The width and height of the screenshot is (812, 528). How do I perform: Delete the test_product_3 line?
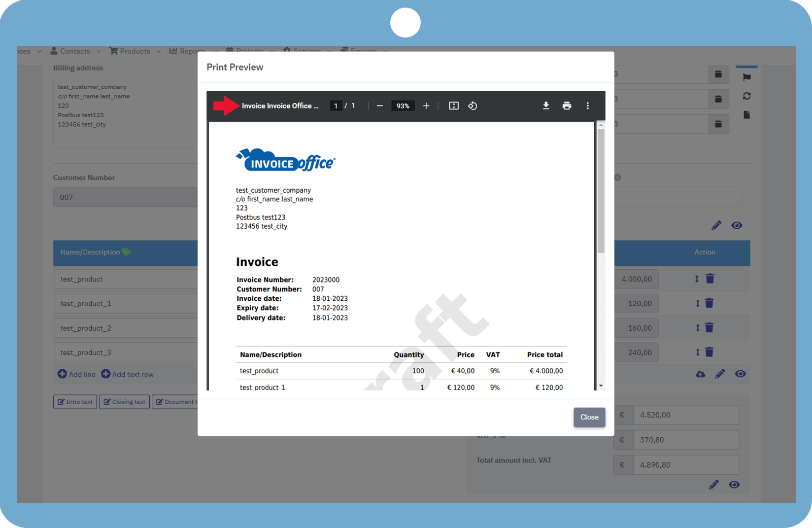pyautogui.click(x=709, y=351)
